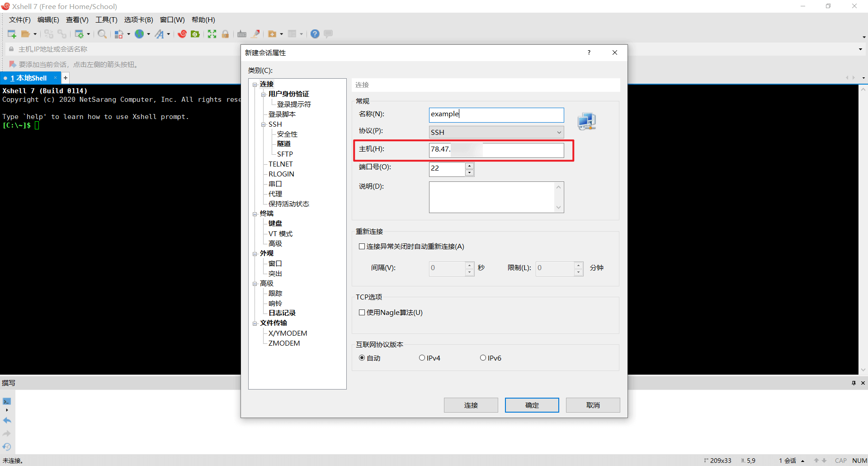
Task: Check the use Nagle algorithm option
Action: click(x=362, y=313)
